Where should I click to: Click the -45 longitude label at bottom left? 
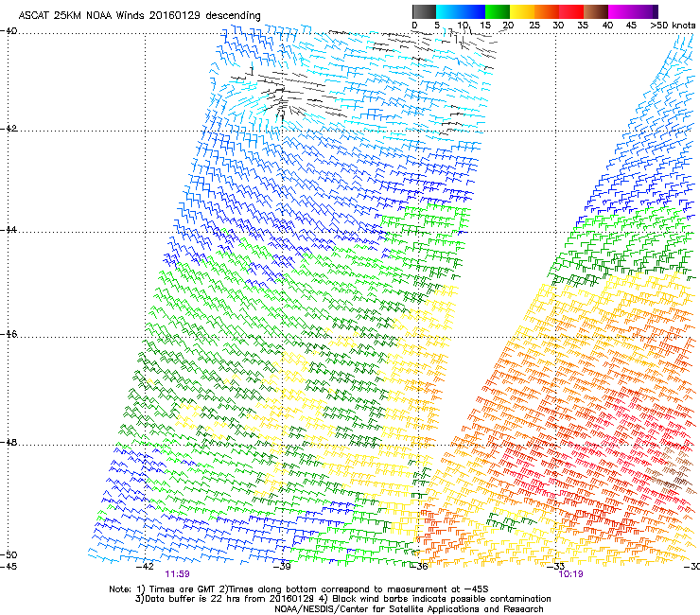pos(8,567)
